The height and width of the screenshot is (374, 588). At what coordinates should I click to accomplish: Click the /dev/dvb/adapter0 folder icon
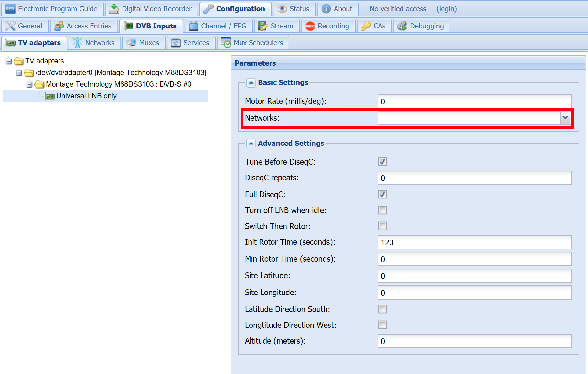tap(29, 72)
